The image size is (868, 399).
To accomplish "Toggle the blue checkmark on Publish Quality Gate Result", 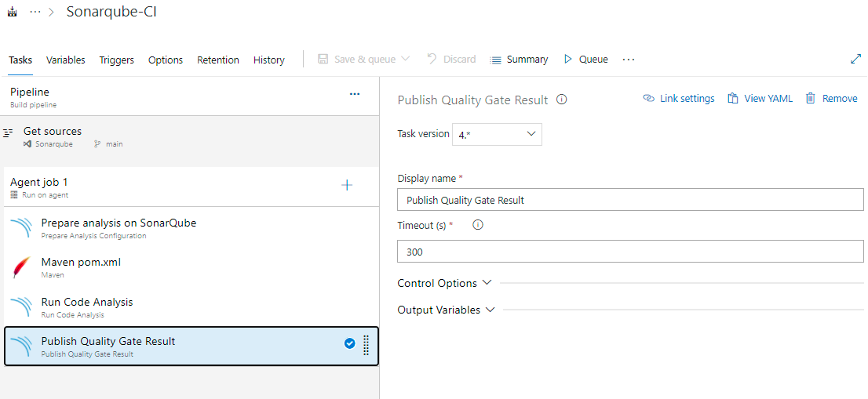I will point(349,343).
